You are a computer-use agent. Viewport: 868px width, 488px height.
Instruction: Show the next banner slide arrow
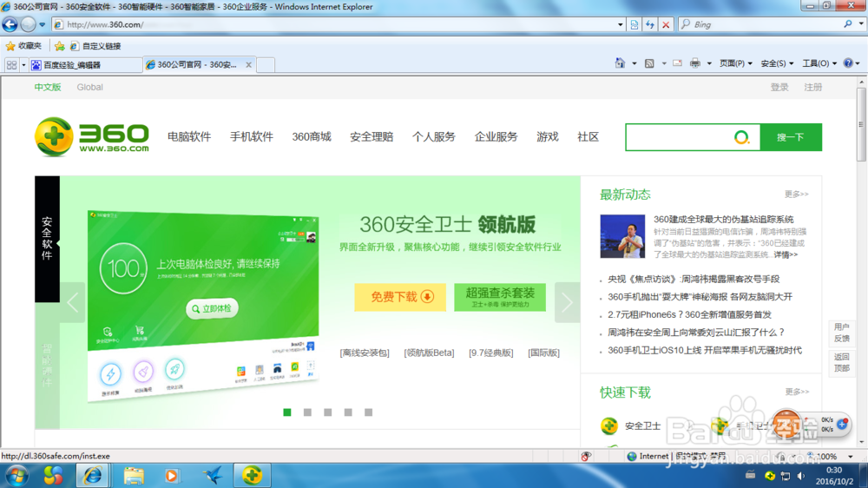[x=568, y=302]
